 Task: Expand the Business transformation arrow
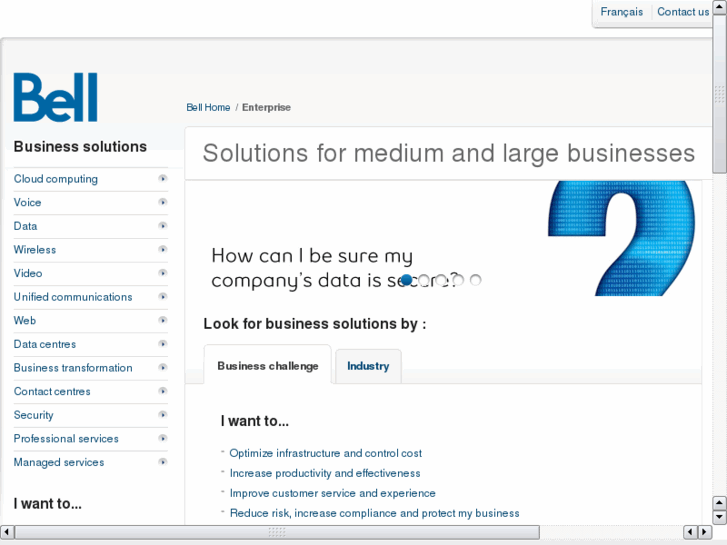click(163, 368)
